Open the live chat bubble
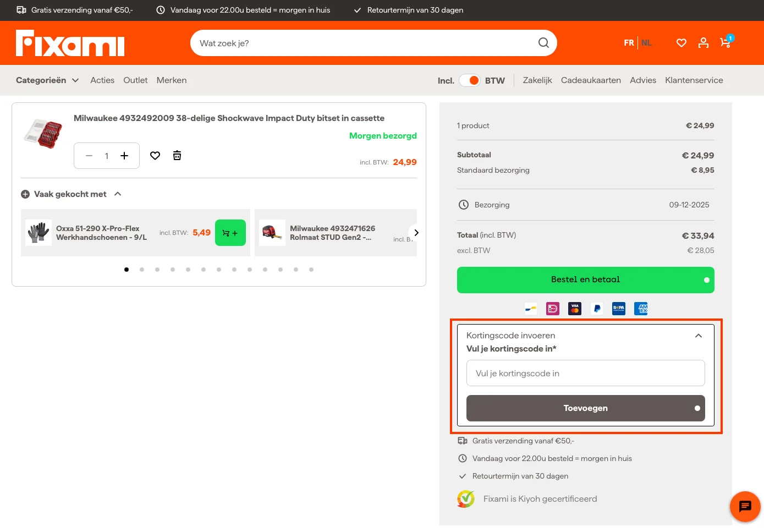This screenshot has height=532, width=764. tap(745, 506)
